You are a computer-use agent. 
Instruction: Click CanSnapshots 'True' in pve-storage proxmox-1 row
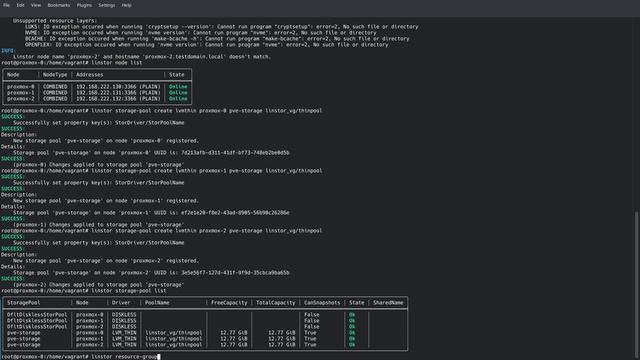click(x=310, y=339)
